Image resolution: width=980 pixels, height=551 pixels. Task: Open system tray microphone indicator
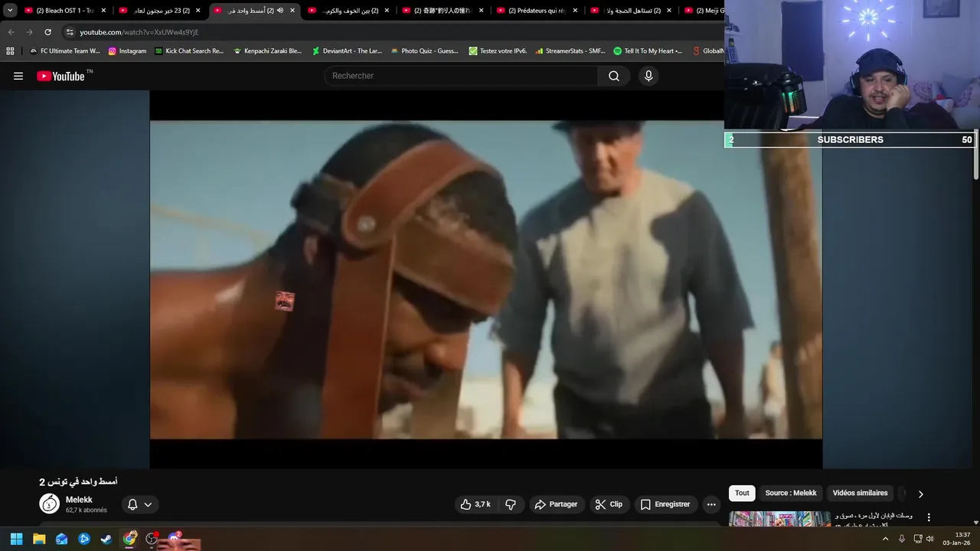902,539
